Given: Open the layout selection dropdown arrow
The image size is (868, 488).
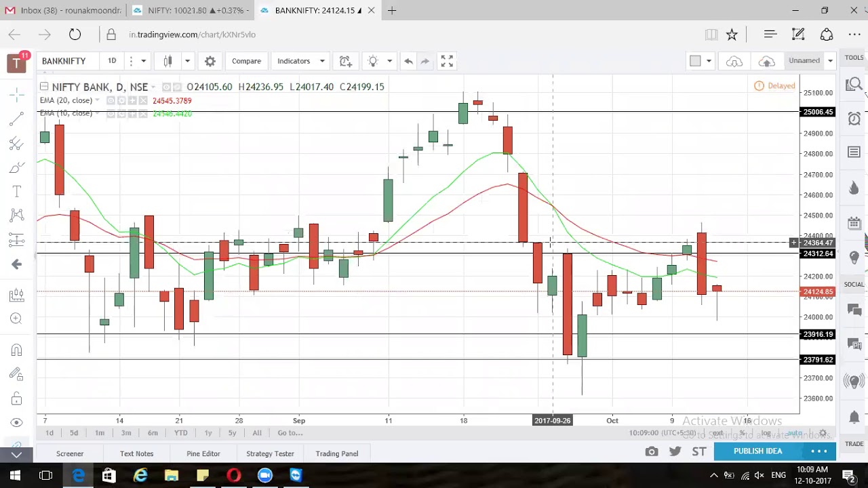Looking at the screenshot, I should point(709,61).
